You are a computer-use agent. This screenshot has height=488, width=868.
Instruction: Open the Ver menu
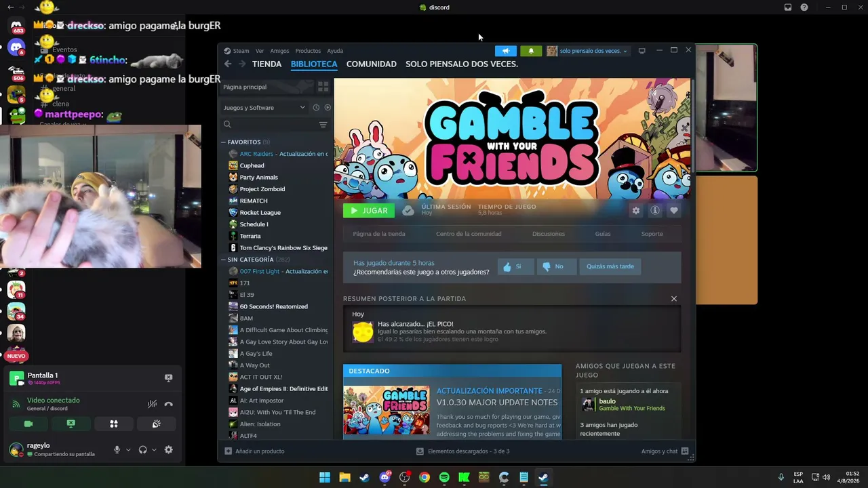(x=260, y=51)
